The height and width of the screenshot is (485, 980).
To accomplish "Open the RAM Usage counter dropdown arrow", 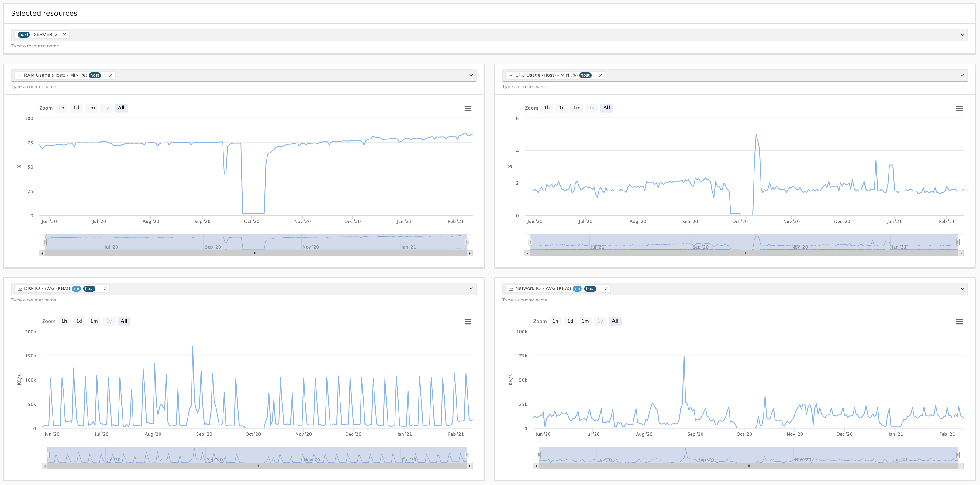I will [x=471, y=75].
